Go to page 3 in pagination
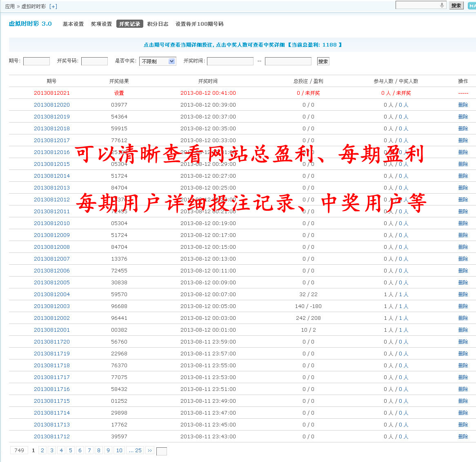Viewport: 476px width, 462px height. click(x=52, y=450)
